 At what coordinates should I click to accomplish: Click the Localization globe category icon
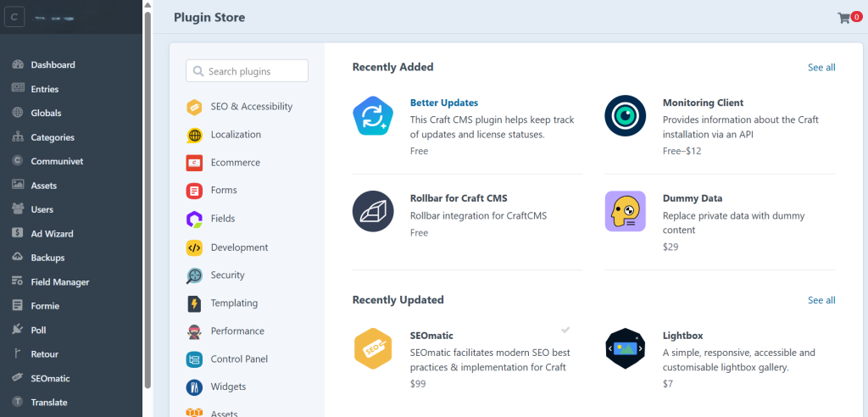pyautogui.click(x=194, y=135)
